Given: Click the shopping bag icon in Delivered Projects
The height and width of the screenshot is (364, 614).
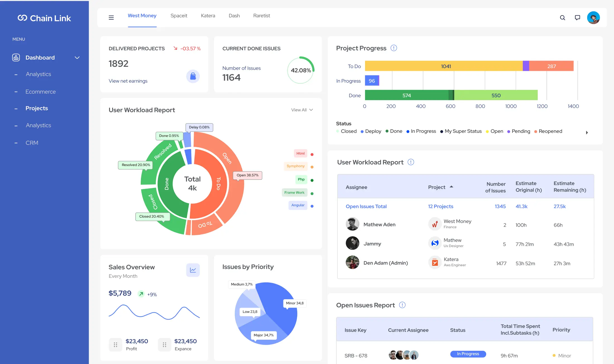Looking at the screenshot, I should [x=193, y=76].
